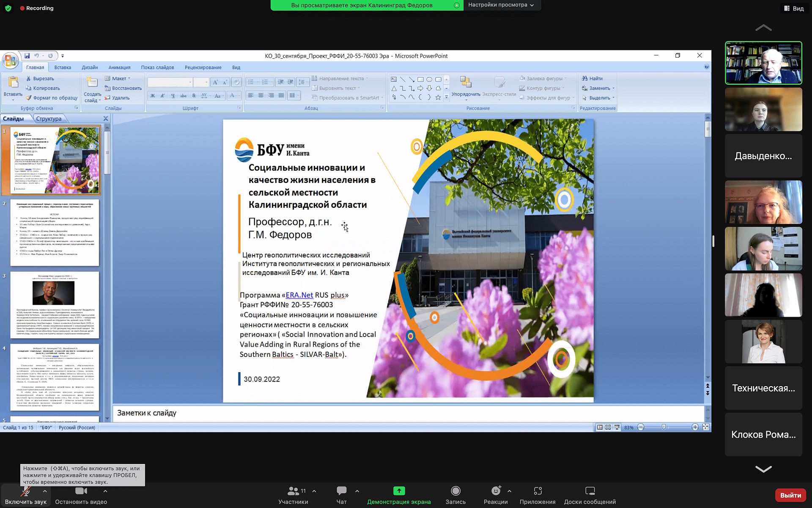This screenshot has width=812, height=508.
Task: Open the Zoom Chat (Чат) icon
Action: [x=341, y=491]
